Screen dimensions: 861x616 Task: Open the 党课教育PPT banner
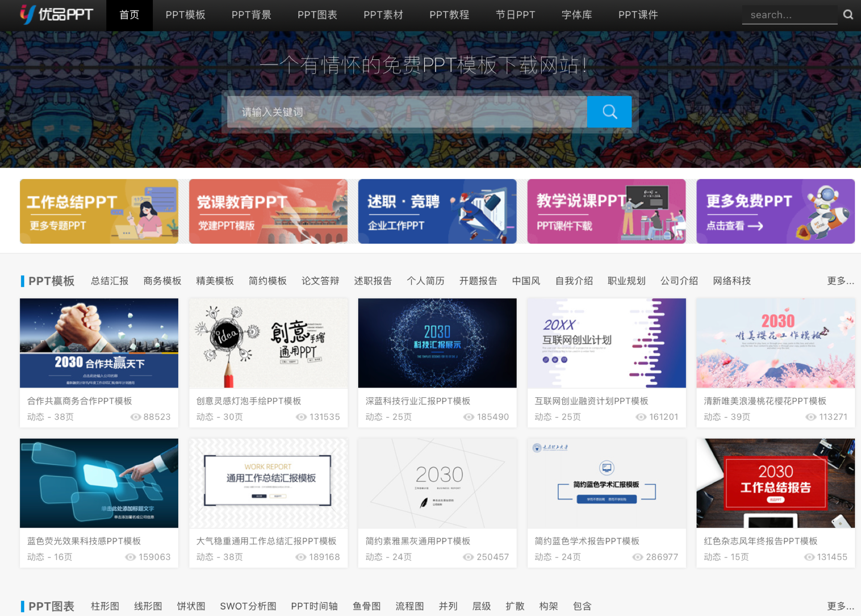[268, 211]
